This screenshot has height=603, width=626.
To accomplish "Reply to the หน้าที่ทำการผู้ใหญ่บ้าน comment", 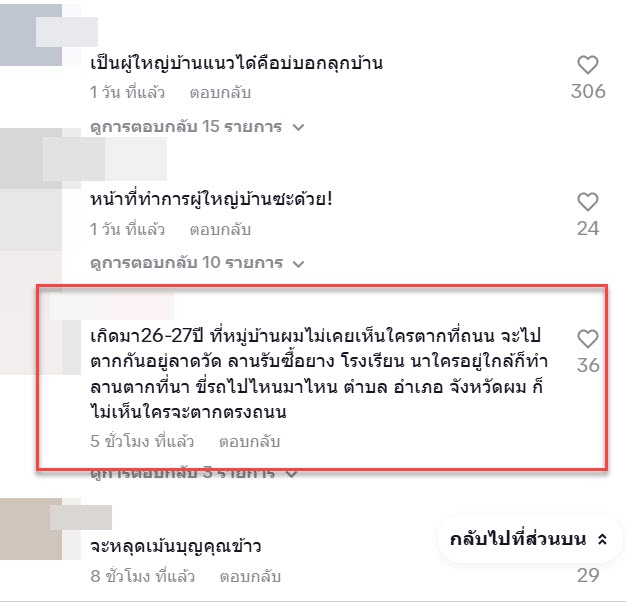I will click(x=220, y=230).
